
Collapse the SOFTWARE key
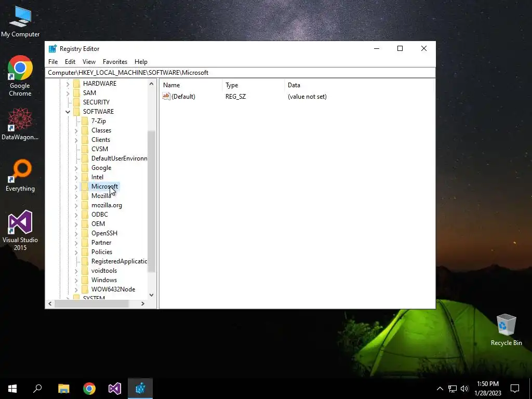68,112
